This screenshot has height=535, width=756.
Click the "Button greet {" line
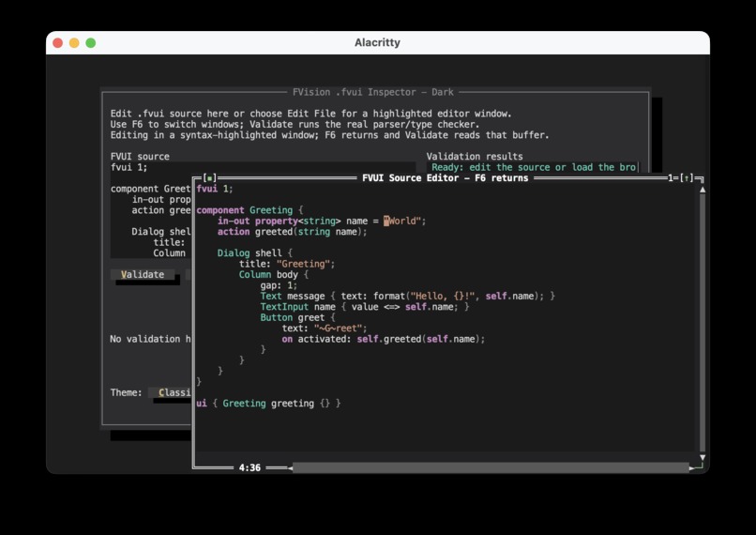297,317
